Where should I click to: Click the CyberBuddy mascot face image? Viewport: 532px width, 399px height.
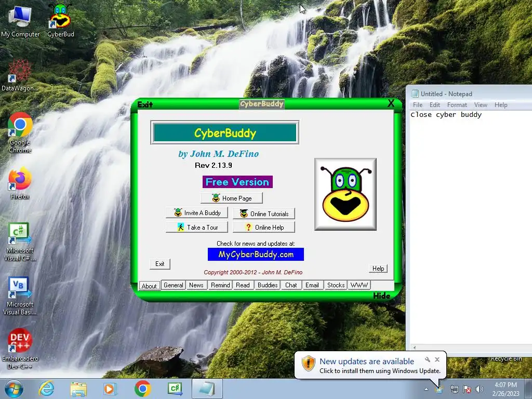tap(345, 194)
